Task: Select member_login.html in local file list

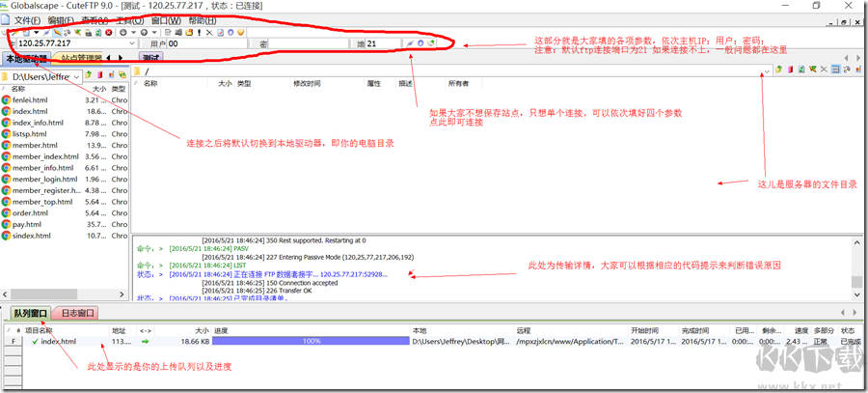Action: [x=44, y=179]
